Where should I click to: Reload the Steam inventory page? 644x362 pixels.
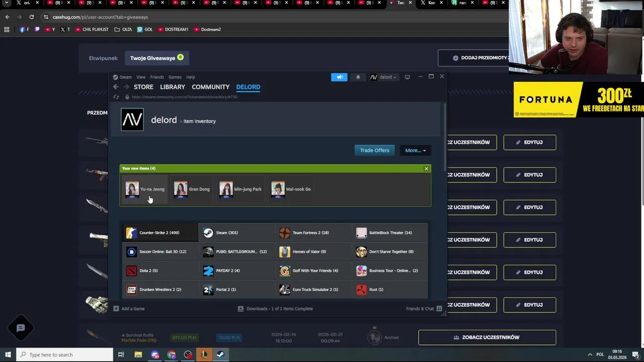pyautogui.click(x=116, y=97)
